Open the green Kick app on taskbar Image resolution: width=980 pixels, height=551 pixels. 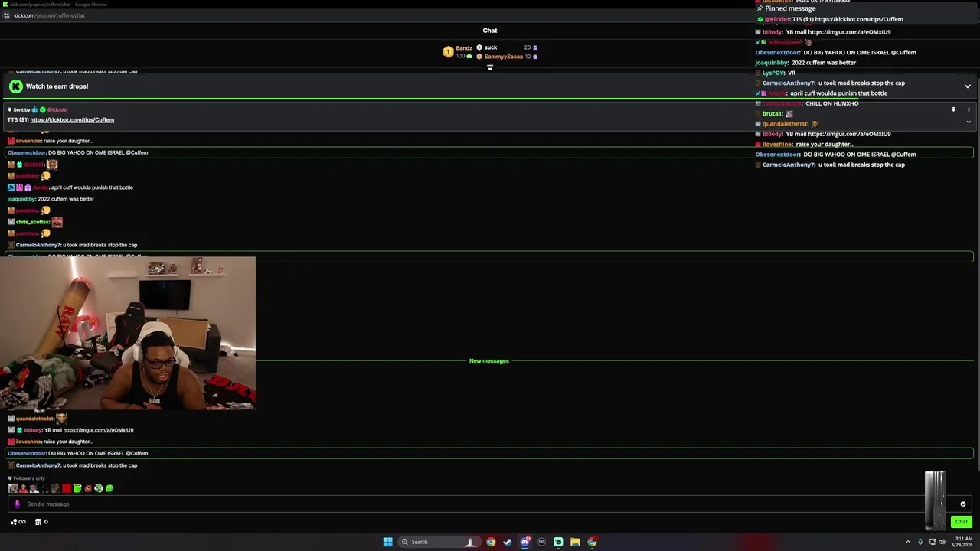point(558,542)
